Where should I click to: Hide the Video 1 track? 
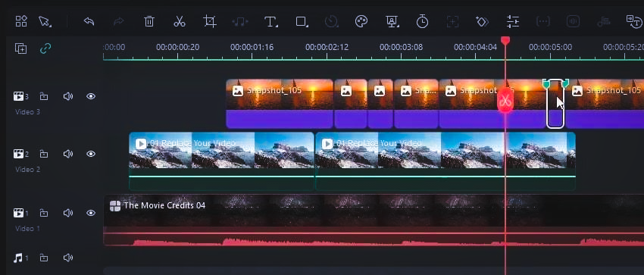[91, 213]
